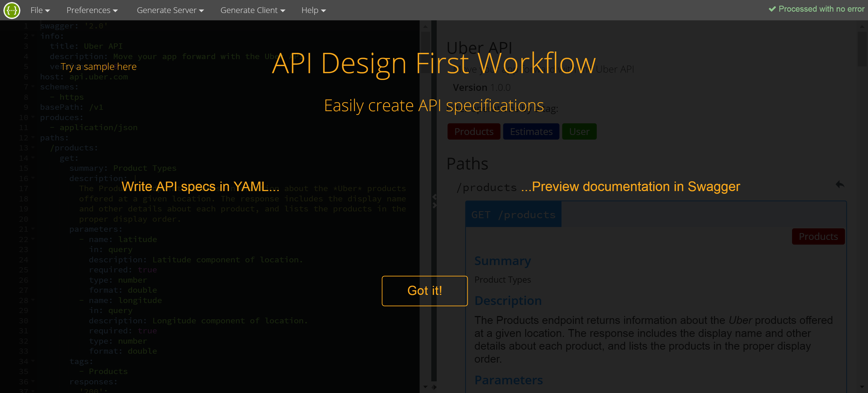Click the Swagger logo icon

pyautogui.click(x=12, y=11)
